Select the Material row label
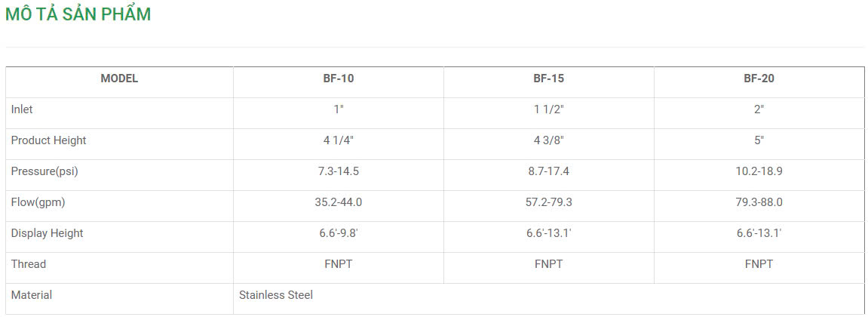 (x=32, y=295)
